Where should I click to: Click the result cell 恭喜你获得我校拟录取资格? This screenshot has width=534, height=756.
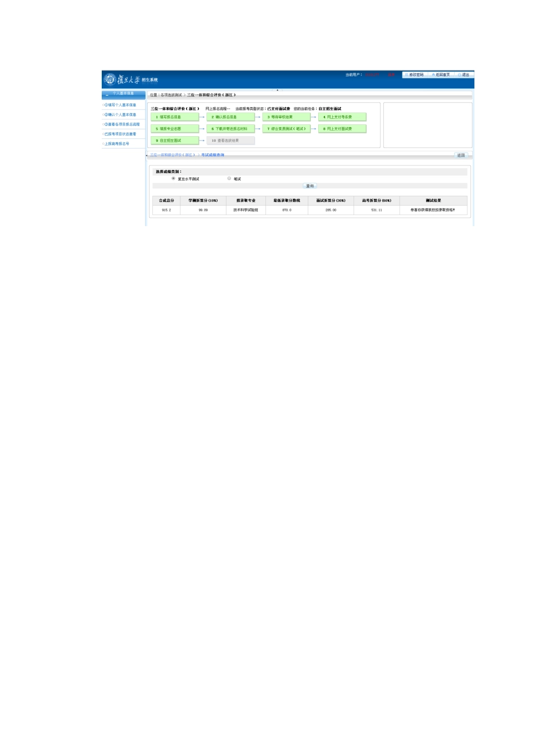pyautogui.click(x=433, y=210)
